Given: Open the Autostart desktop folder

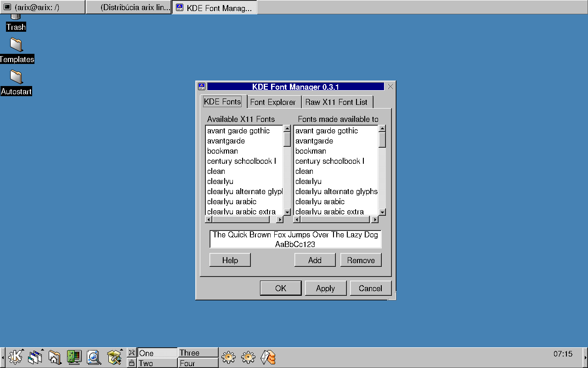Looking at the screenshot, I should click(16, 83).
